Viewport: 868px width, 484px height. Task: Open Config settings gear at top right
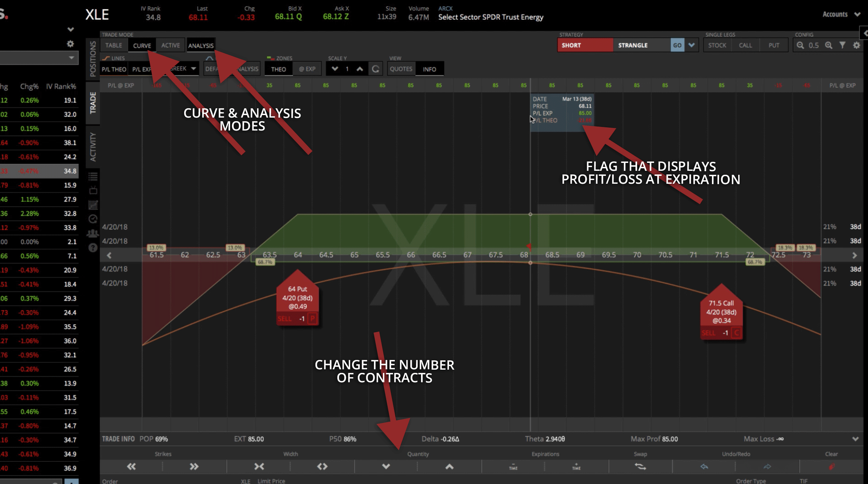[x=857, y=45]
